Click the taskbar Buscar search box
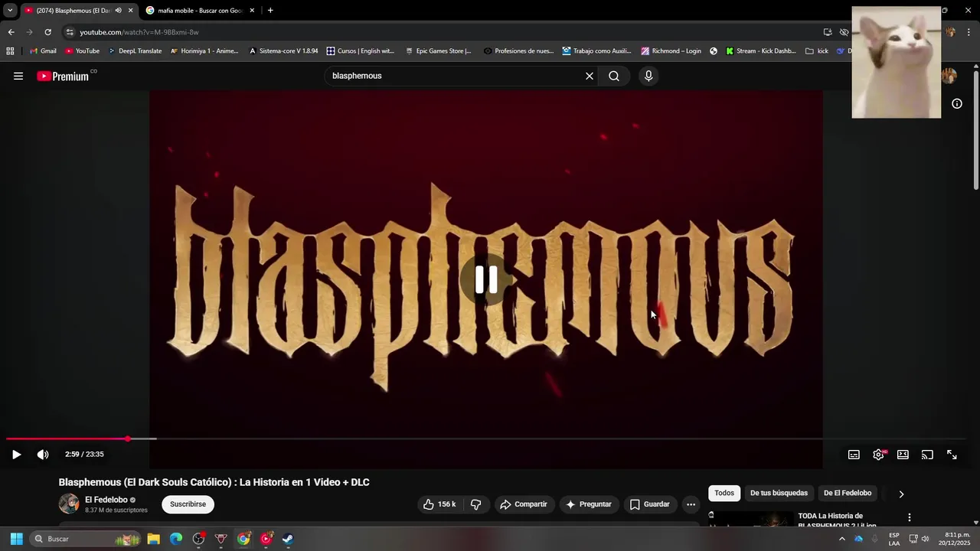Screen dimensions: 980x551 pyautogui.click(x=86, y=539)
